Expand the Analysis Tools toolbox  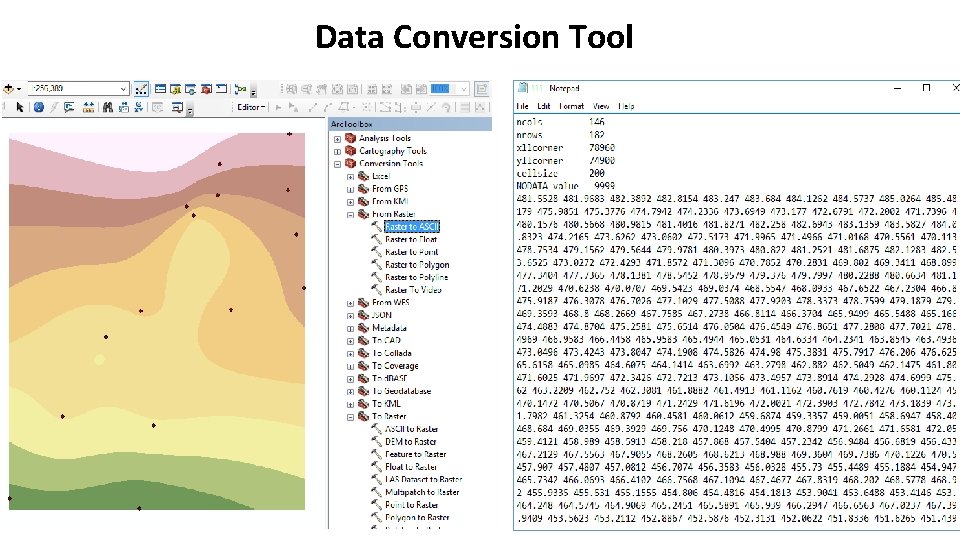click(337, 139)
